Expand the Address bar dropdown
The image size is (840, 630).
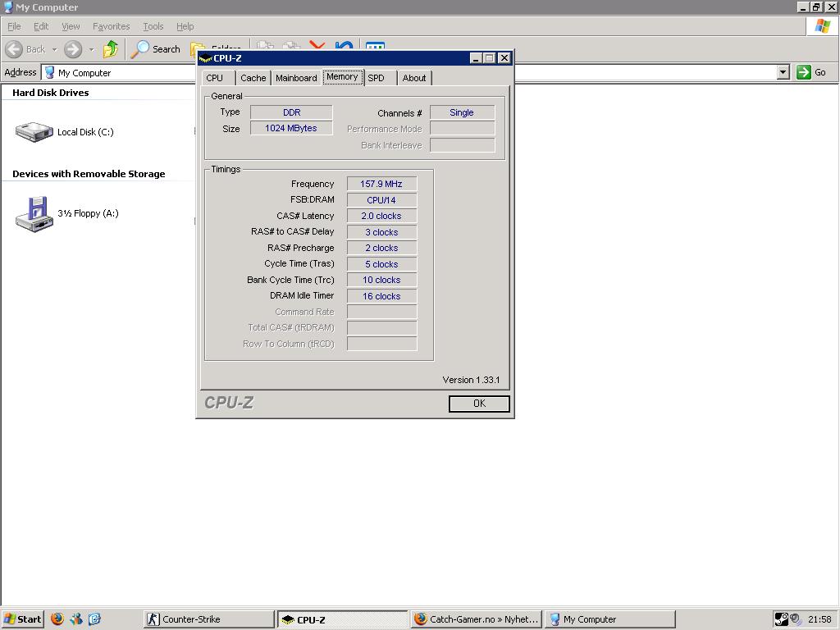(x=783, y=72)
